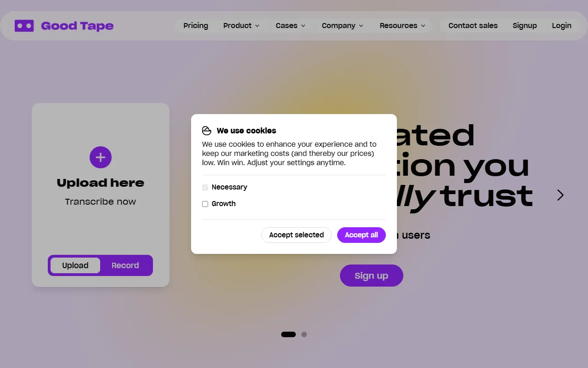Switch the toggle to Upload mode
The width and height of the screenshot is (588, 368).
click(x=75, y=265)
